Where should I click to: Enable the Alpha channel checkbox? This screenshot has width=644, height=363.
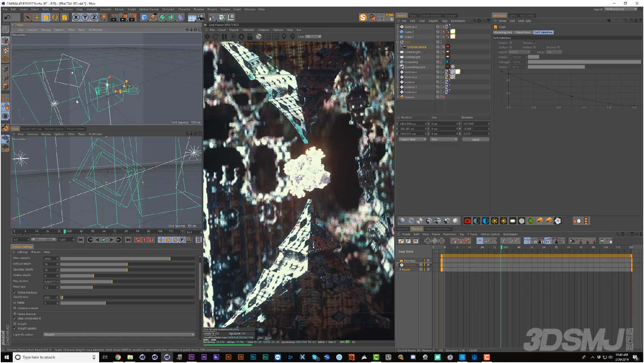(15, 314)
